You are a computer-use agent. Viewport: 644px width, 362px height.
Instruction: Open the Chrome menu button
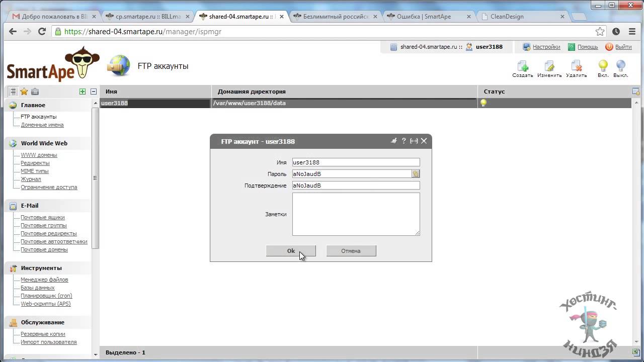tap(632, 31)
